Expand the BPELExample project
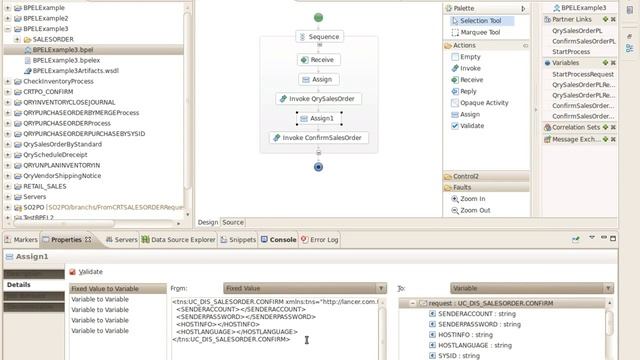 (7, 8)
